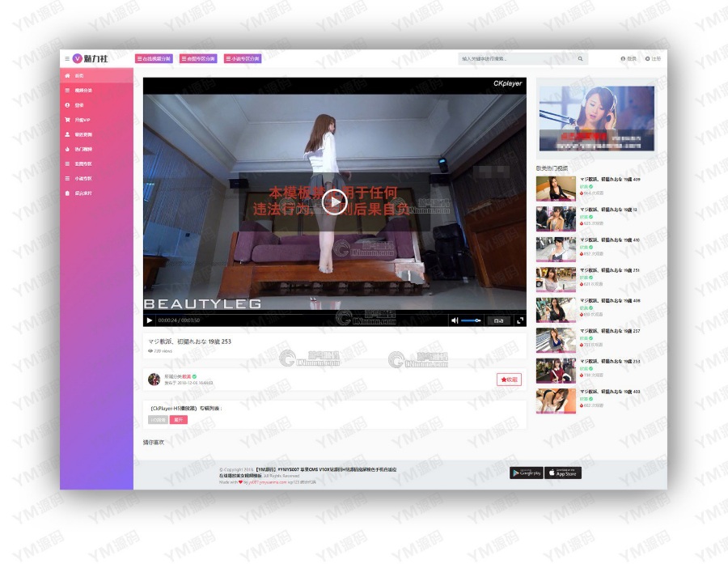This screenshot has width=728, height=564.
Task: Open the second pink category dropdown
Action: [198, 58]
